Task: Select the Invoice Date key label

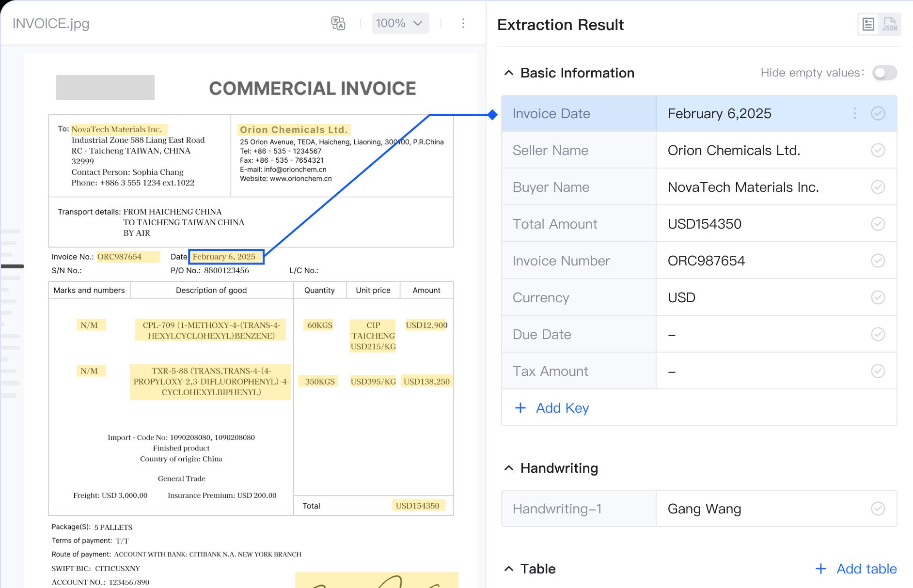Action: click(551, 113)
